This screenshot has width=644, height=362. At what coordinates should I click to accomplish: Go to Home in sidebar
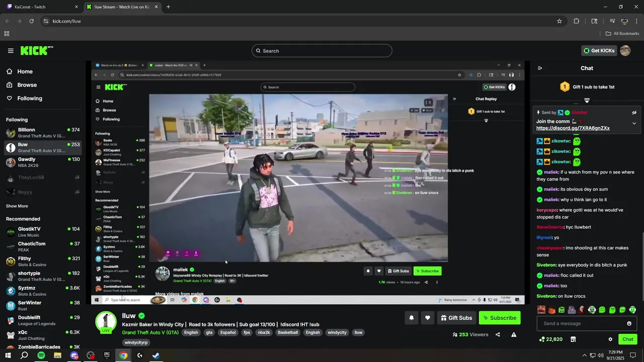[20, 71]
